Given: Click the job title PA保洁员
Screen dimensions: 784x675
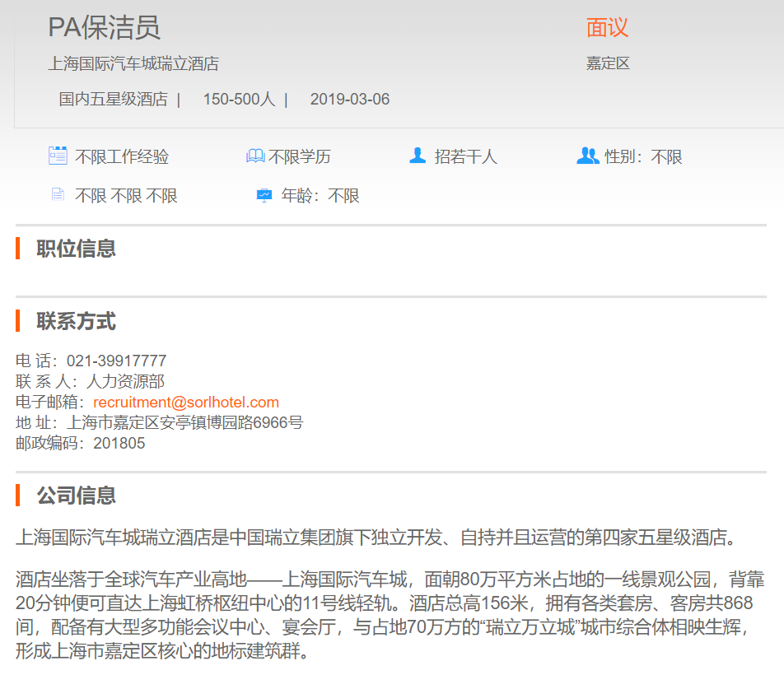Looking at the screenshot, I should (x=104, y=27).
